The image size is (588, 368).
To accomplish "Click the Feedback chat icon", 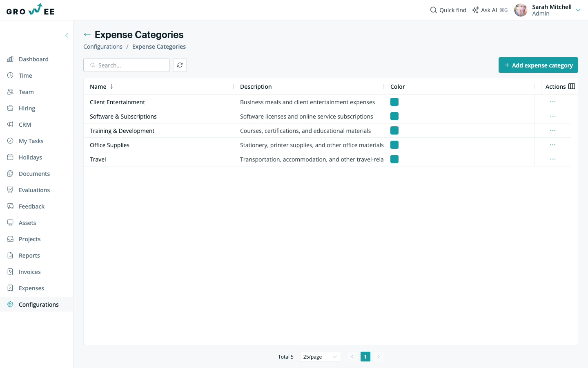I will coord(10,206).
